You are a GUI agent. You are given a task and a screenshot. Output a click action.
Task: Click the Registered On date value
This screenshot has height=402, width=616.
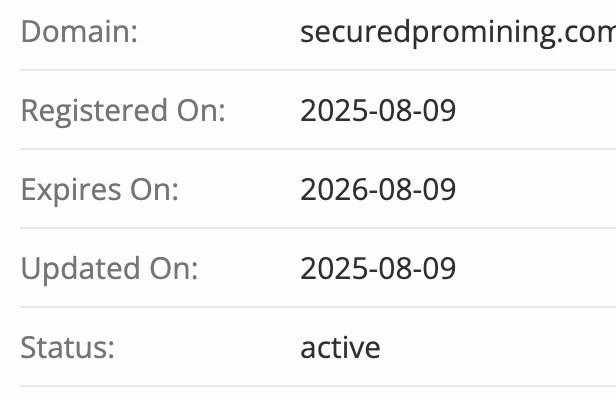378,110
